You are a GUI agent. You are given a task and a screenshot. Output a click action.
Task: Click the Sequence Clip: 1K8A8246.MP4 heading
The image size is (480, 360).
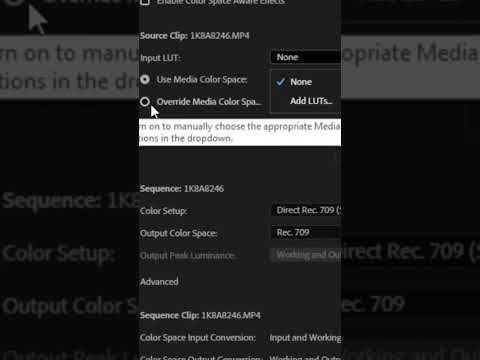tap(200, 315)
